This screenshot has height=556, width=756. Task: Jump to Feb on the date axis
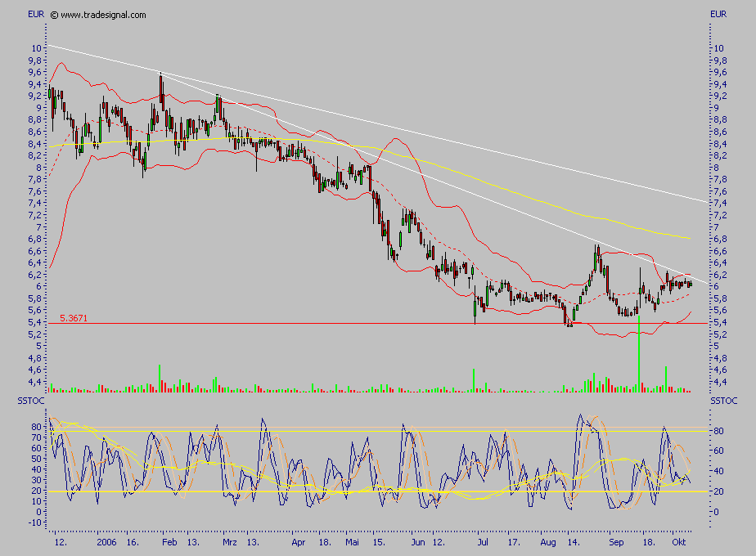point(169,541)
